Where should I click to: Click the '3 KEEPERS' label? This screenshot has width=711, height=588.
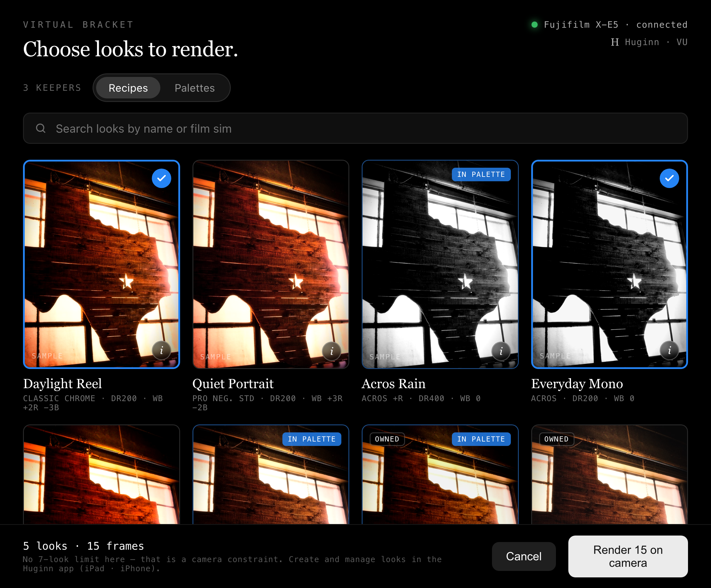(52, 88)
